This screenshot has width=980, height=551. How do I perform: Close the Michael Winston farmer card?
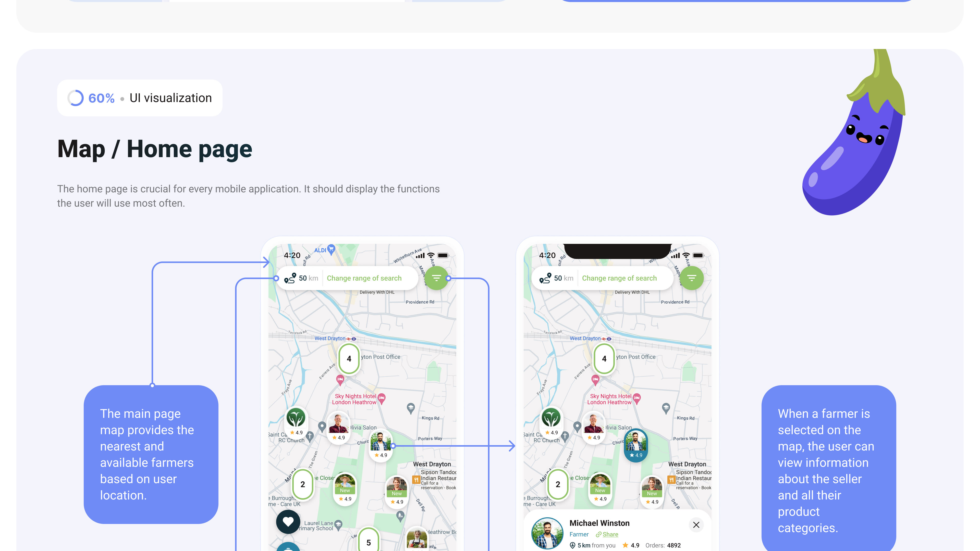pos(696,525)
